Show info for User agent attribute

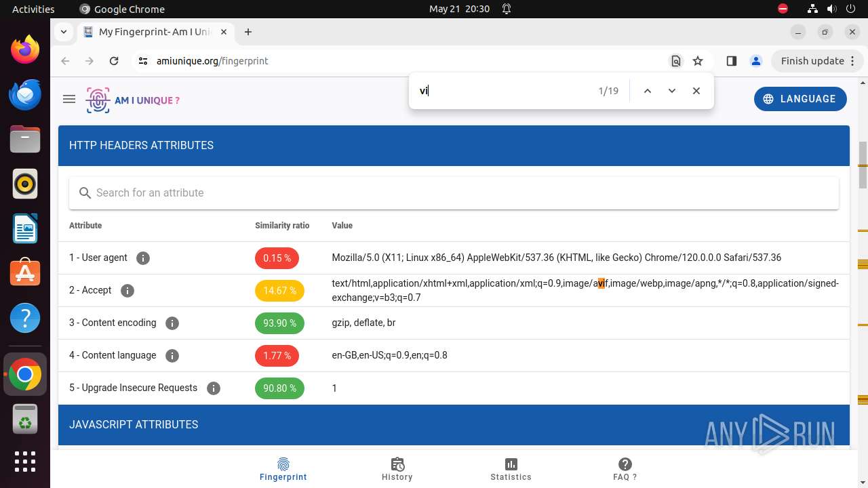142,258
